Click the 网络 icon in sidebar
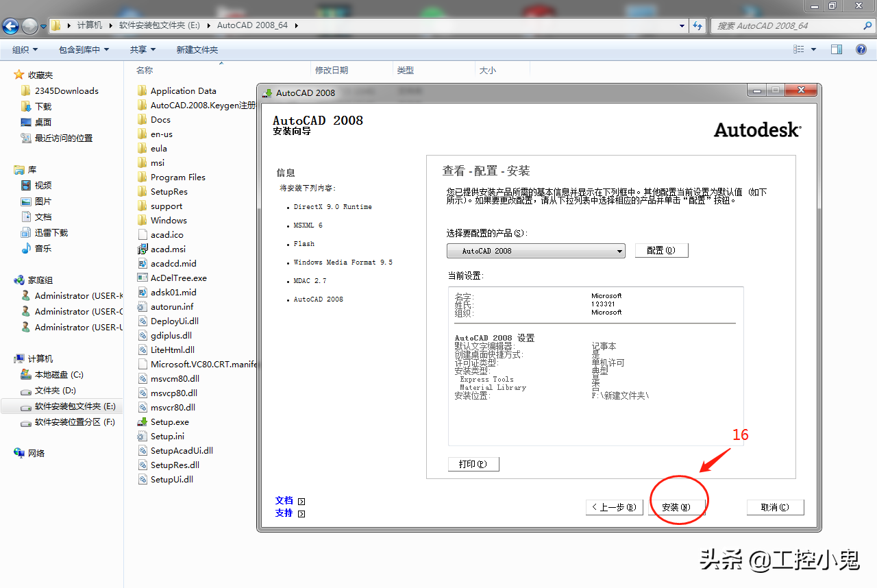Image resolution: width=877 pixels, height=588 pixels. click(19, 453)
